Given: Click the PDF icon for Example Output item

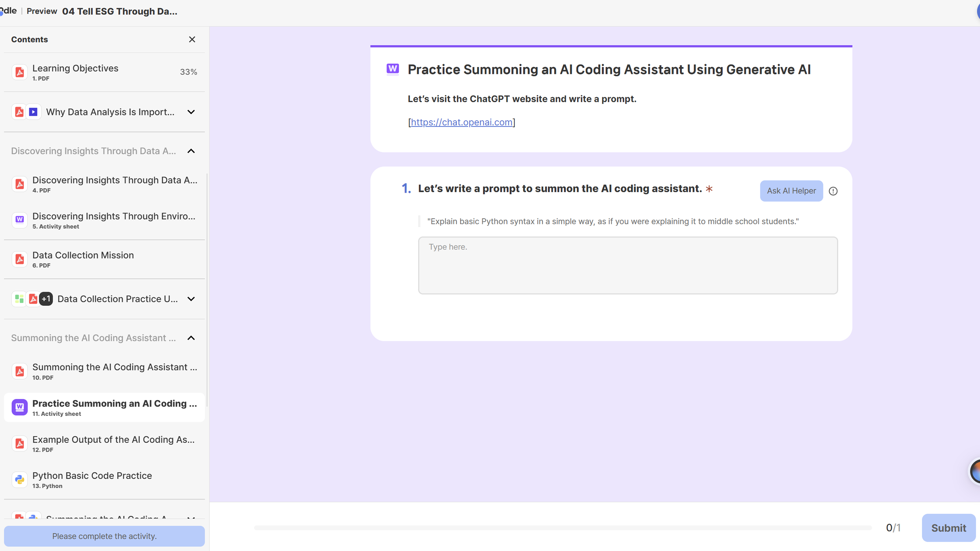Looking at the screenshot, I should point(19,444).
